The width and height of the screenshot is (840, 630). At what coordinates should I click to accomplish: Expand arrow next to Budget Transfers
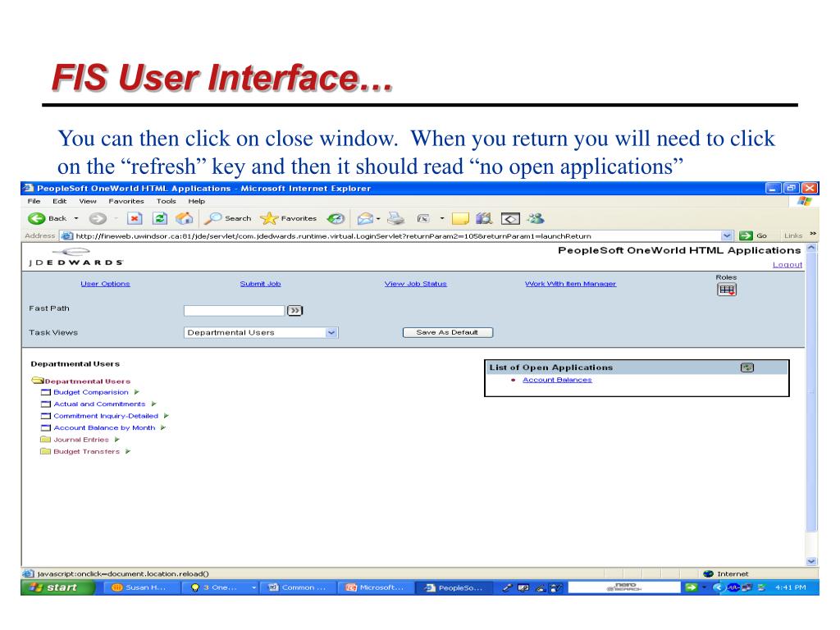pyautogui.click(x=128, y=452)
